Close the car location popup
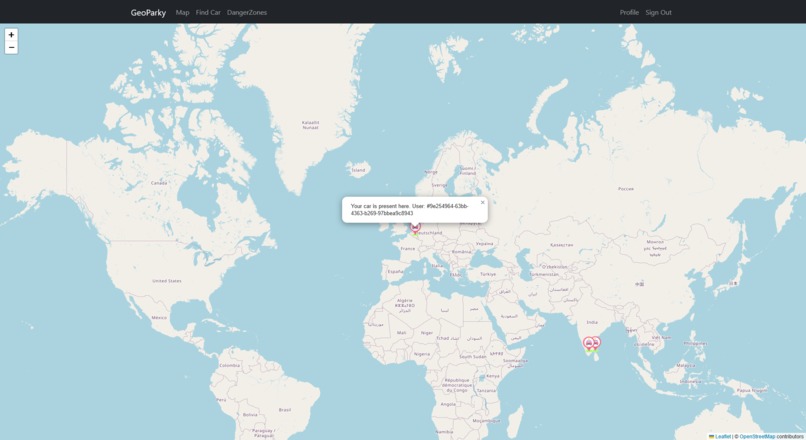Viewport: 806px width, 440px height. coord(482,203)
